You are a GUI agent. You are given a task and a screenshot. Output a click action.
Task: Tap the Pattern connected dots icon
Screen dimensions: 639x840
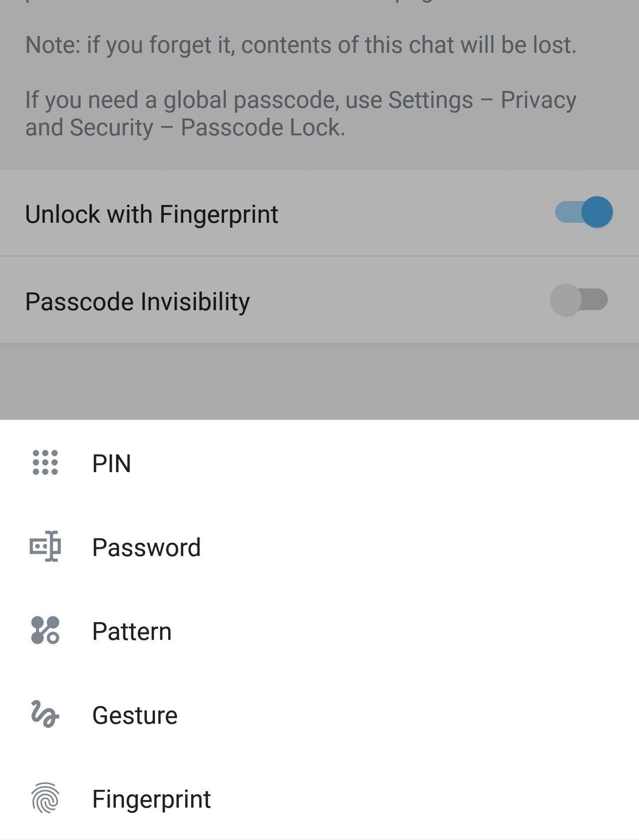point(45,630)
